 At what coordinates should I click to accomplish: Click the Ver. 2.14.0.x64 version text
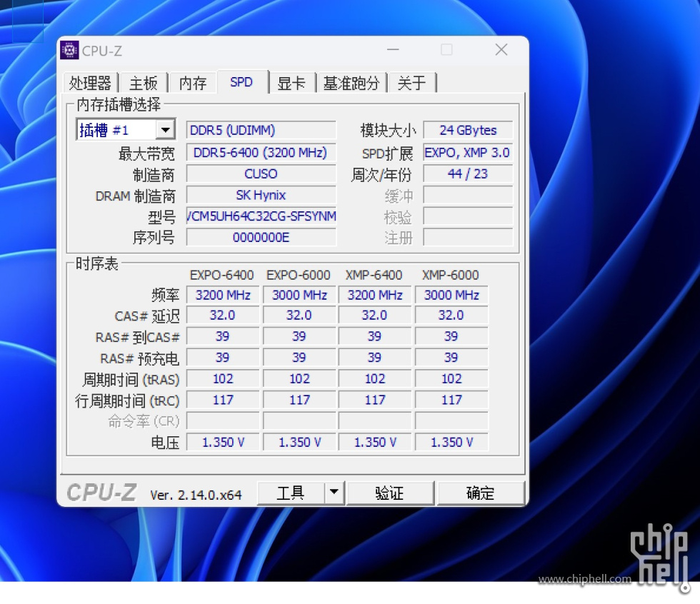[196, 495]
